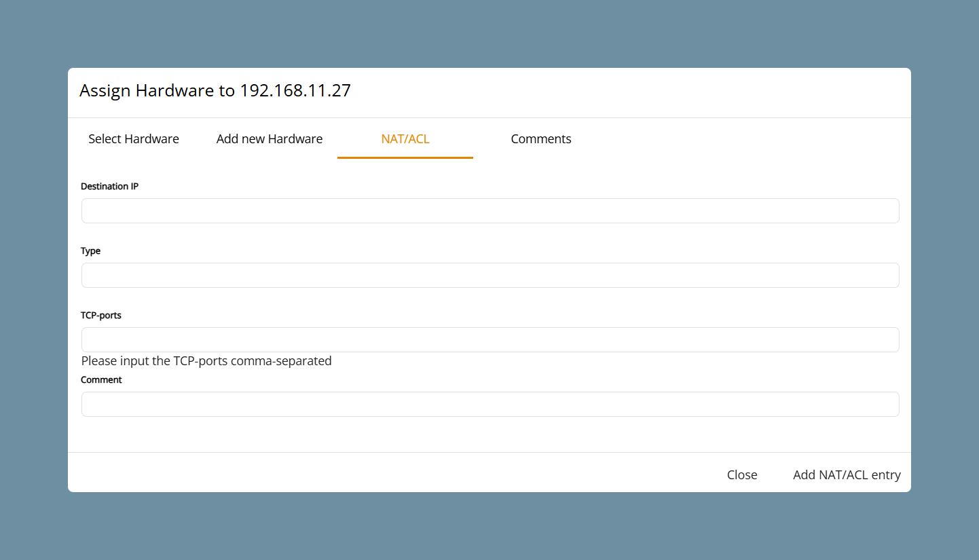Image resolution: width=979 pixels, height=560 pixels.
Task: Click the dialog title 'Assign Hardware to 192.168.11.27'
Action: 215,90
